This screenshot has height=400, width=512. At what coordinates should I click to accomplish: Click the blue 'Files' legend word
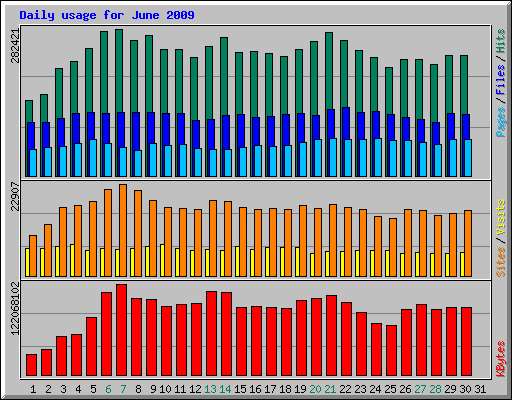pos(501,80)
